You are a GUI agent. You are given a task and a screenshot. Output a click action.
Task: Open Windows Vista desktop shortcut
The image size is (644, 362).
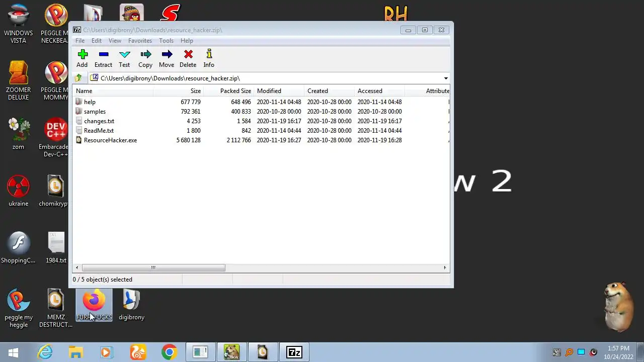[19, 24]
